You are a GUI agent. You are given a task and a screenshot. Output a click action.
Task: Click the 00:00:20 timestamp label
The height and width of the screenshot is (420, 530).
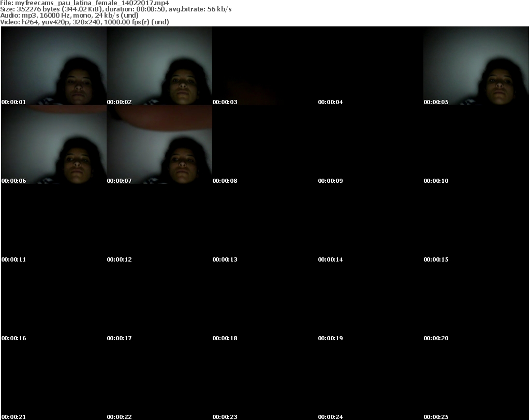pyautogui.click(x=436, y=338)
